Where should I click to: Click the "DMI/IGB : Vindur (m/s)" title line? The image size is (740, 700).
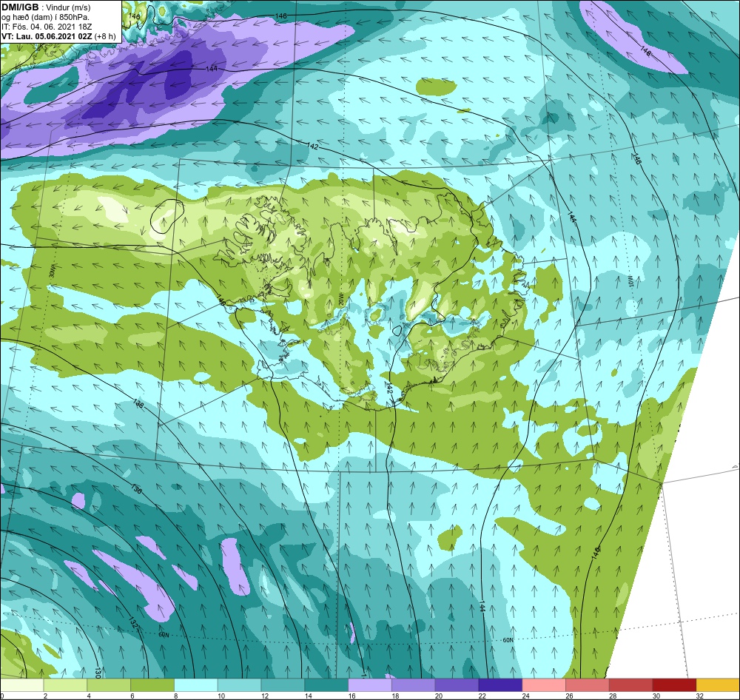(x=46, y=7)
